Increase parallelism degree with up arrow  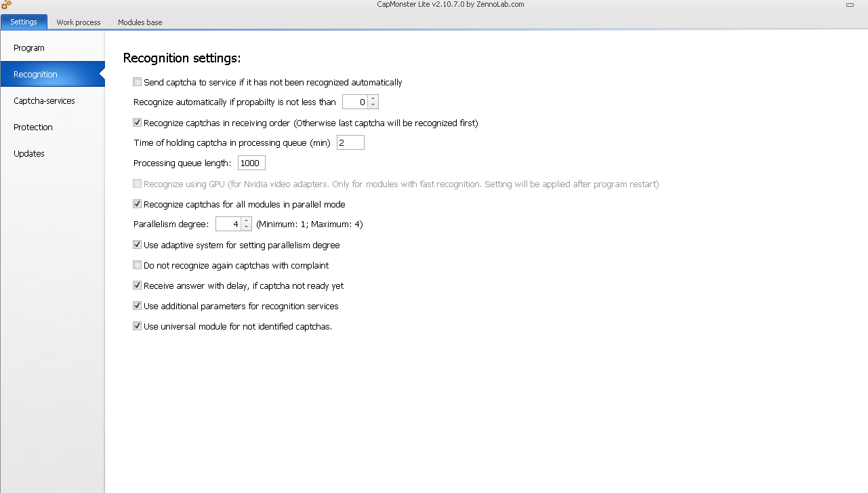247,221
